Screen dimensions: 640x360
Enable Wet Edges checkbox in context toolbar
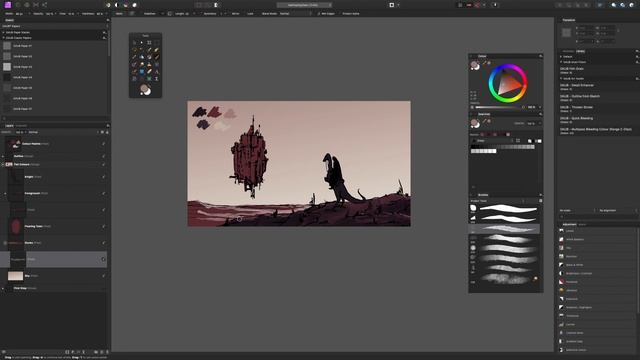click(x=318, y=14)
